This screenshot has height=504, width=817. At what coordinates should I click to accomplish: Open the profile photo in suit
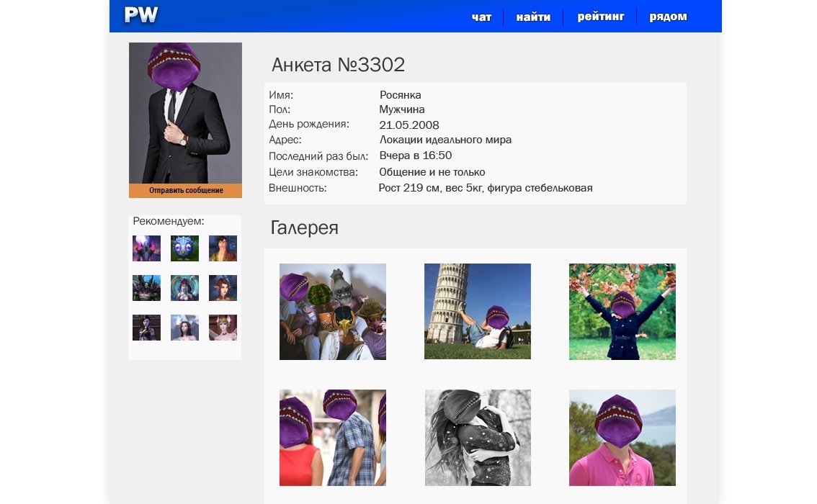pyautogui.click(x=185, y=112)
